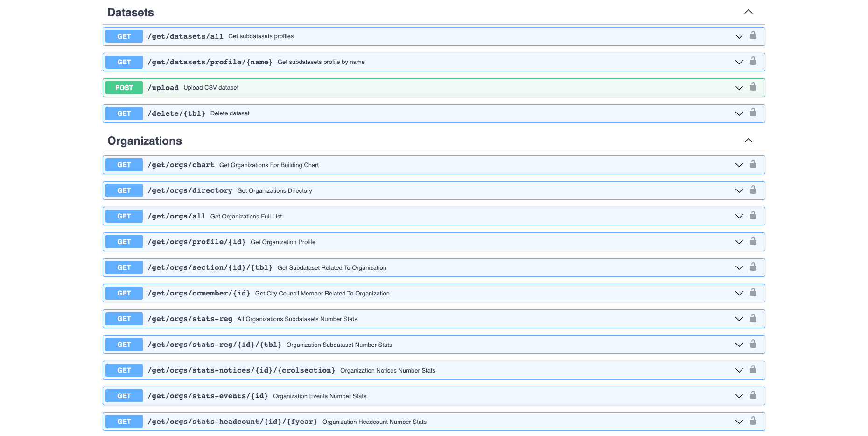Click the POST badge for upload endpoint
868x436 pixels.
click(x=123, y=87)
